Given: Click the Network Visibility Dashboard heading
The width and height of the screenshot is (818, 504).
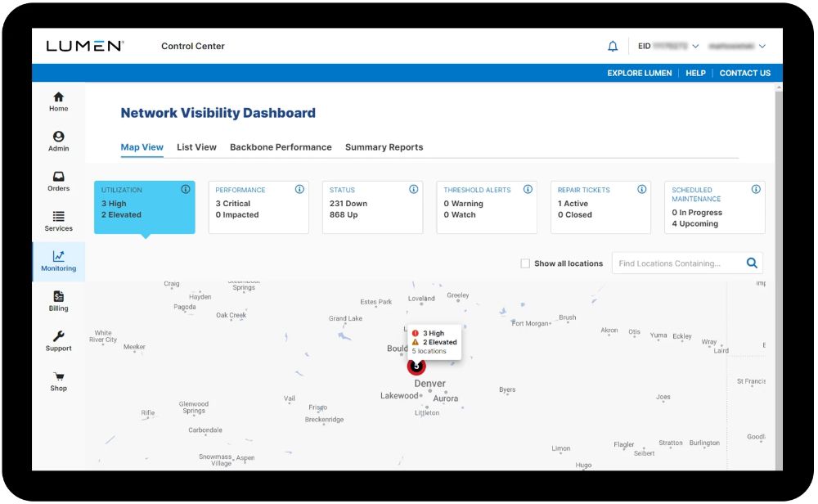Looking at the screenshot, I should click(218, 113).
